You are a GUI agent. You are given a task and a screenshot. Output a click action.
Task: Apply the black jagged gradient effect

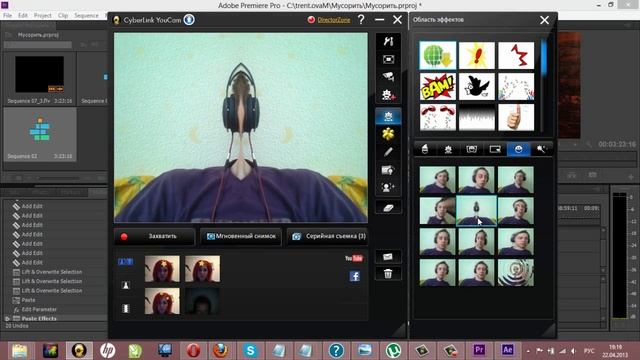click(x=477, y=117)
